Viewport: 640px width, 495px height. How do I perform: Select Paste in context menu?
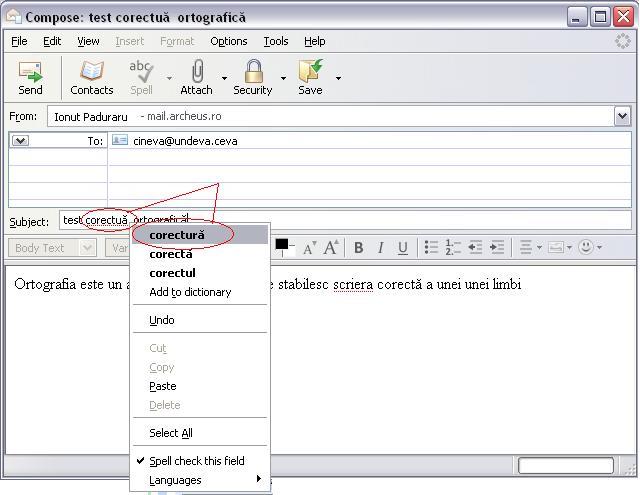pos(200,386)
